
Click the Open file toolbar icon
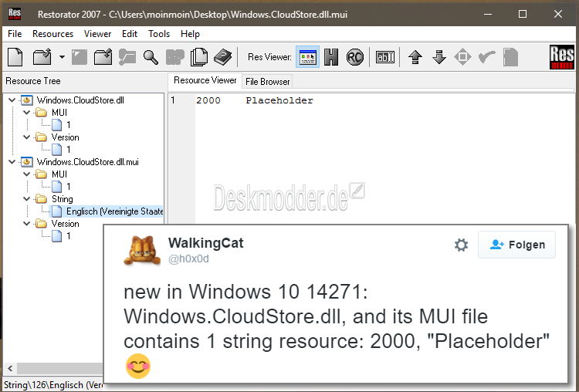pos(42,57)
